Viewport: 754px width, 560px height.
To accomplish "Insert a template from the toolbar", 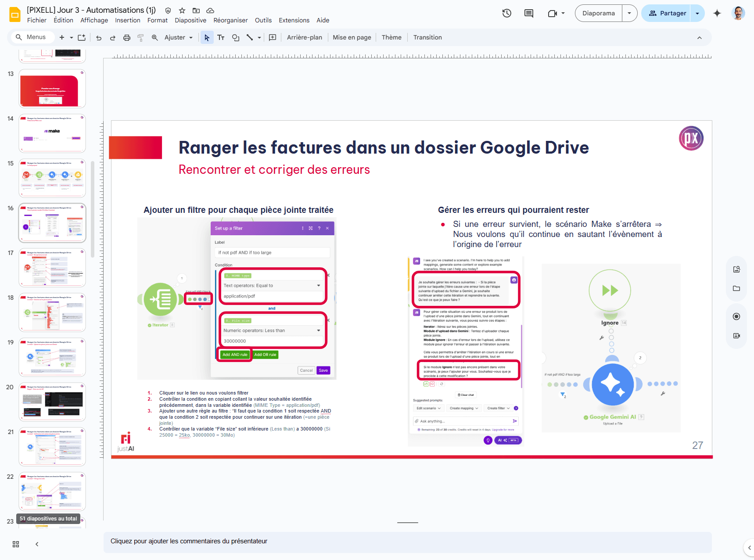I will [x=82, y=38].
